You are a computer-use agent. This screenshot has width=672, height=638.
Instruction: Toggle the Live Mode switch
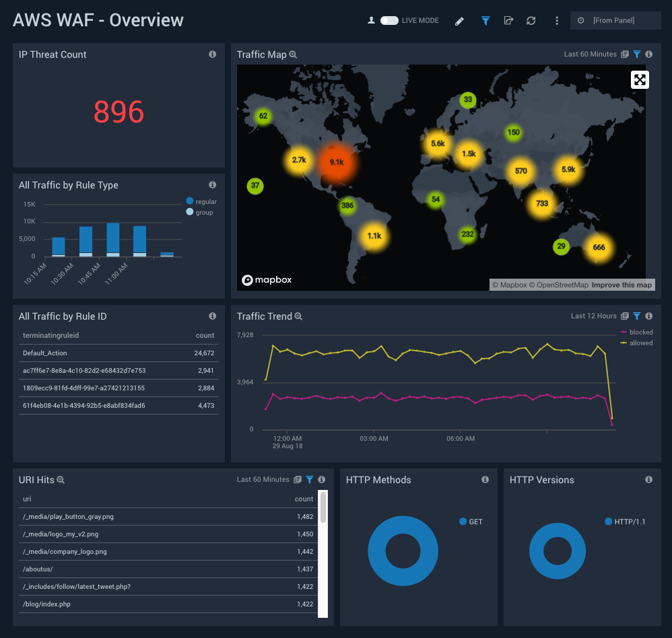coord(389,21)
